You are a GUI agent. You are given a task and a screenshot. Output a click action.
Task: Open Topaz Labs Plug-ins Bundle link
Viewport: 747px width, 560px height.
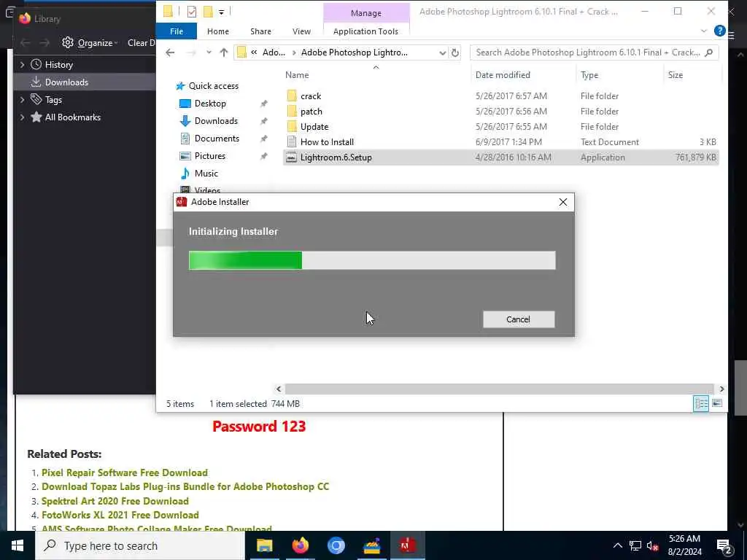pos(185,486)
